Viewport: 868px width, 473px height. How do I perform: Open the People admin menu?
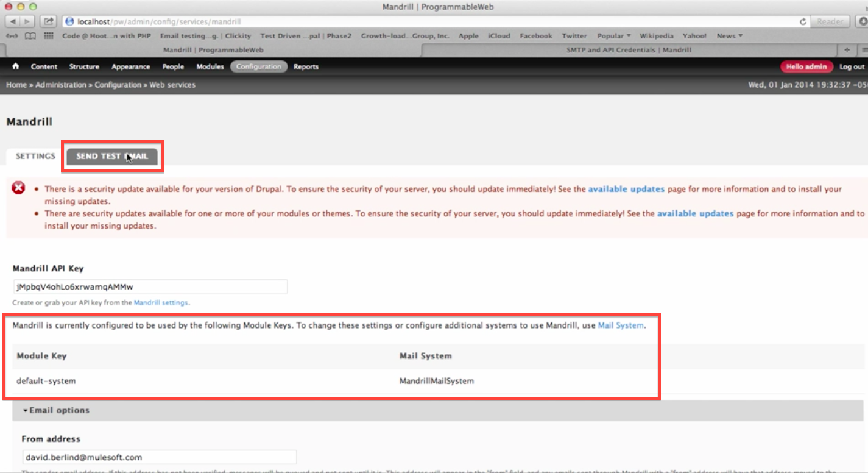pyautogui.click(x=173, y=66)
